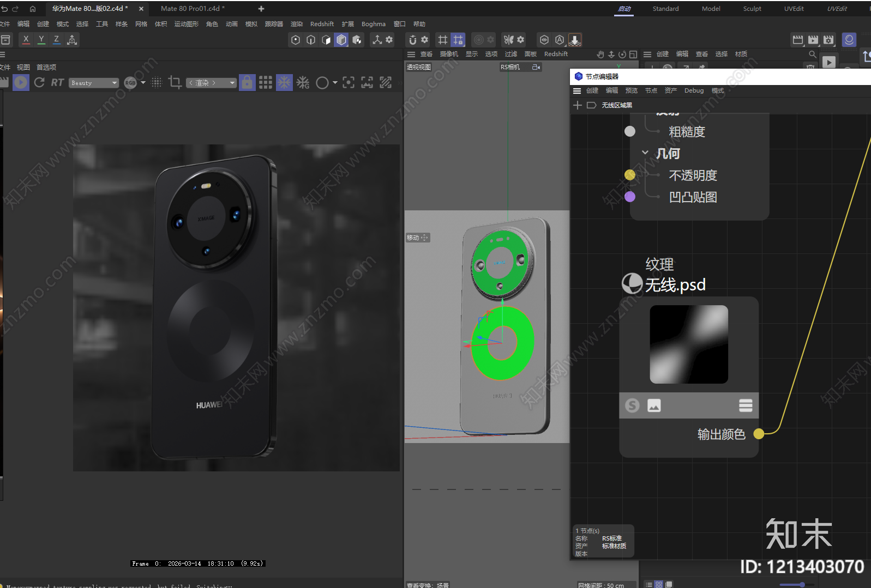This screenshot has width=871, height=588.
Task: Click the nine-square grid icon
Action: coord(266,82)
